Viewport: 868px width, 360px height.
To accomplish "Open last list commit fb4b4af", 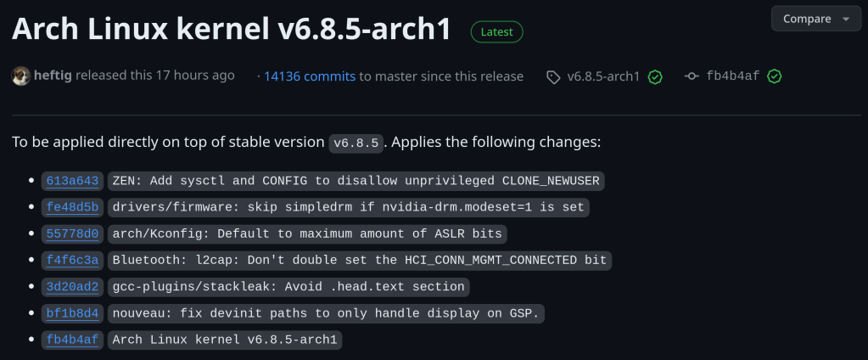I will point(72,340).
